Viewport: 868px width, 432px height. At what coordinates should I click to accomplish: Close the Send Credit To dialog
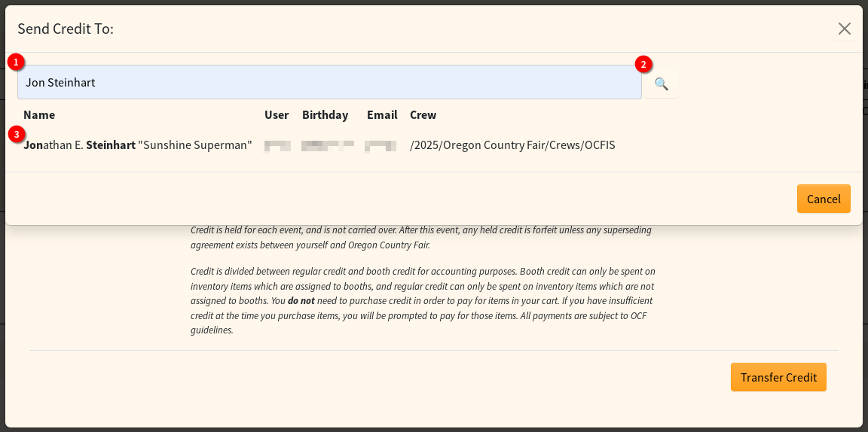click(x=844, y=29)
